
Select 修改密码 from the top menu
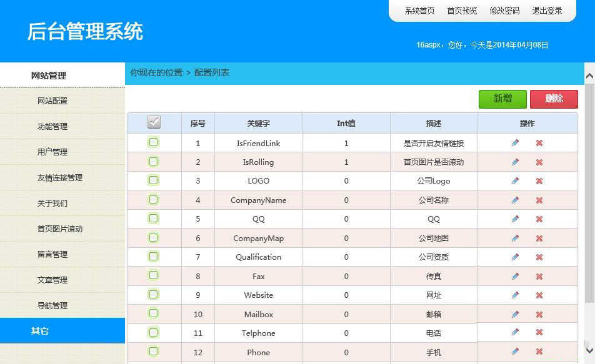[x=504, y=11]
